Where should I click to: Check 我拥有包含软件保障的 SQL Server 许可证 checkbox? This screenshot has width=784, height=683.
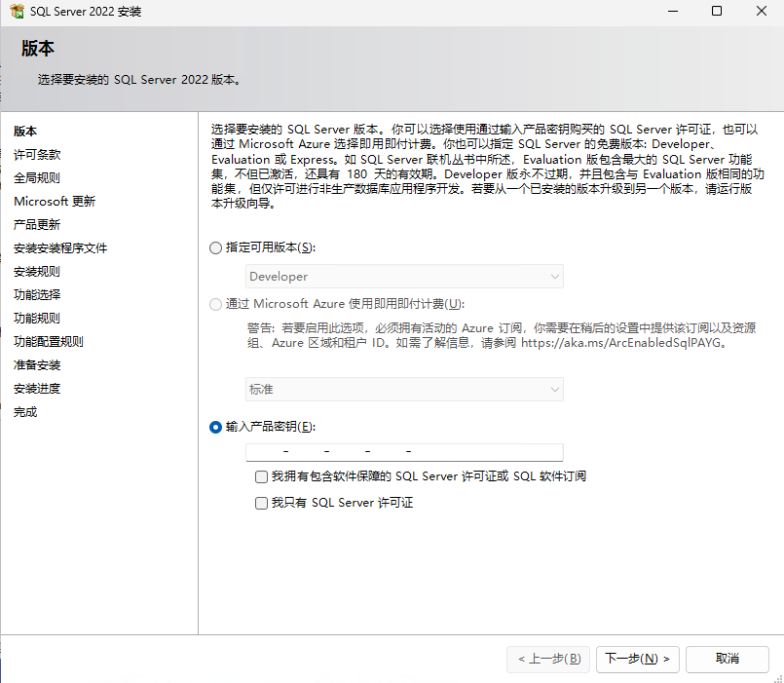(261, 476)
